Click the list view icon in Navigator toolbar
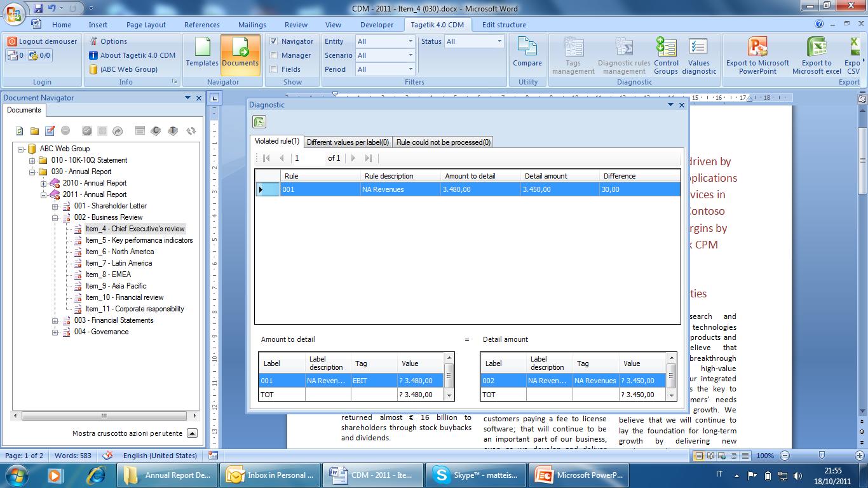868x488 pixels. (x=140, y=131)
